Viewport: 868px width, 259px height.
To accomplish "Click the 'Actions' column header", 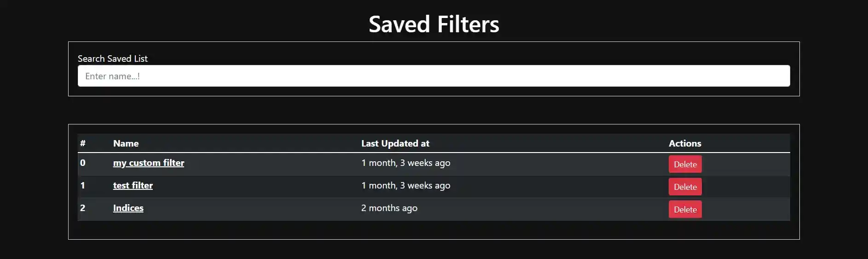I will (x=685, y=143).
